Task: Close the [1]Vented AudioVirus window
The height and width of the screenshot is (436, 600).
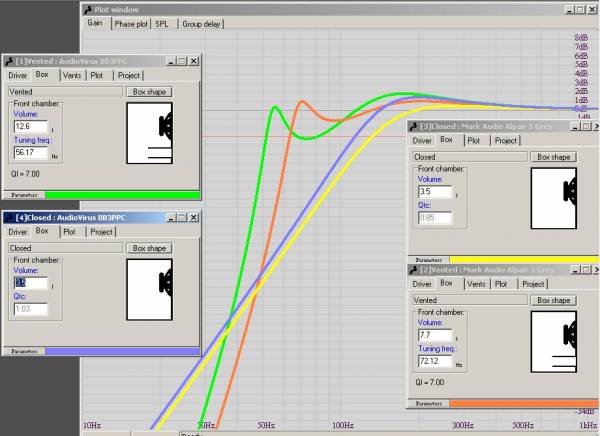Action: [194, 61]
